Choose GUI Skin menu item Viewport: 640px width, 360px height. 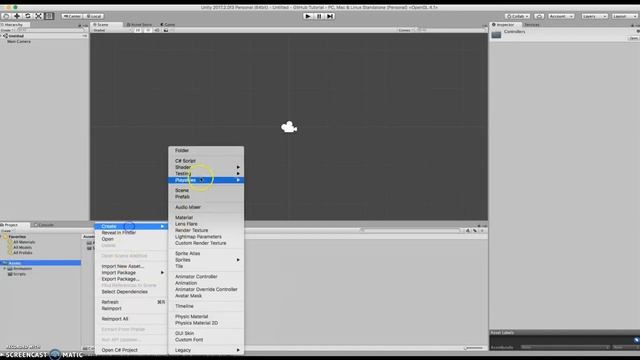206,333
